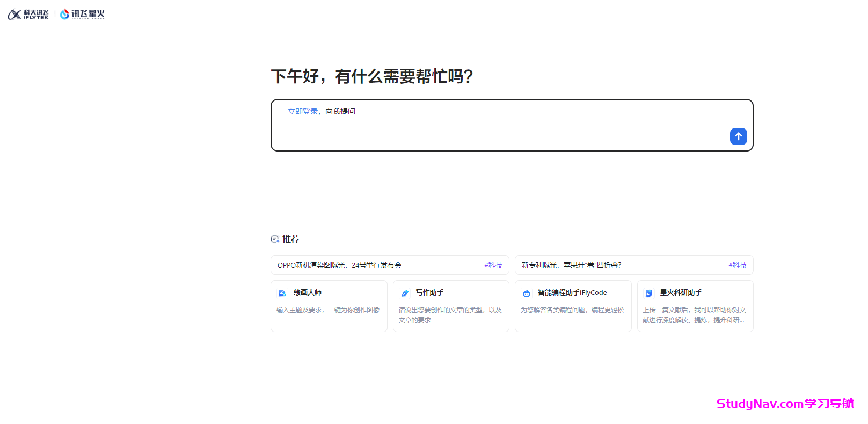This screenshot has height=424, width=868.
Task: Click the 请说出您要创作的文章 description text
Action: (x=450, y=315)
